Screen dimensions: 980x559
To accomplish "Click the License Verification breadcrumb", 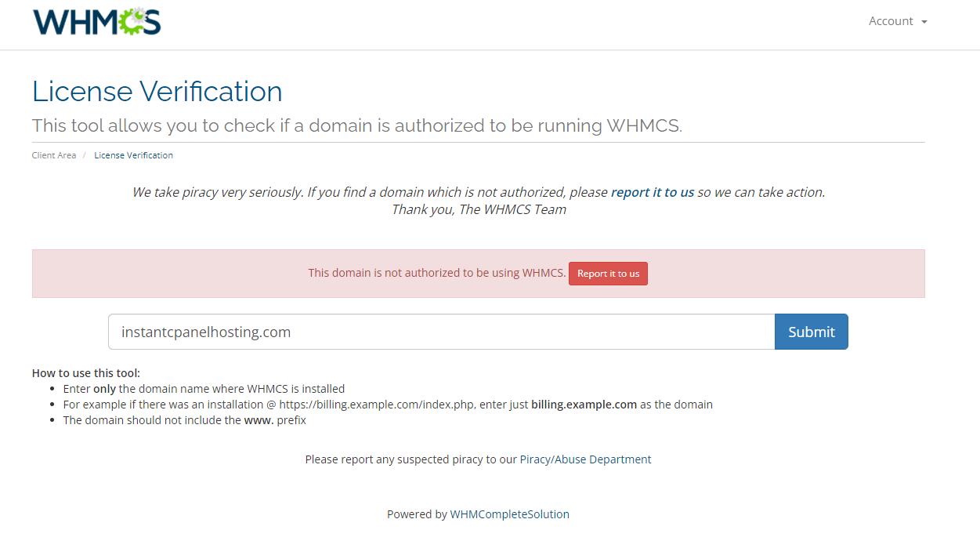I will (133, 155).
